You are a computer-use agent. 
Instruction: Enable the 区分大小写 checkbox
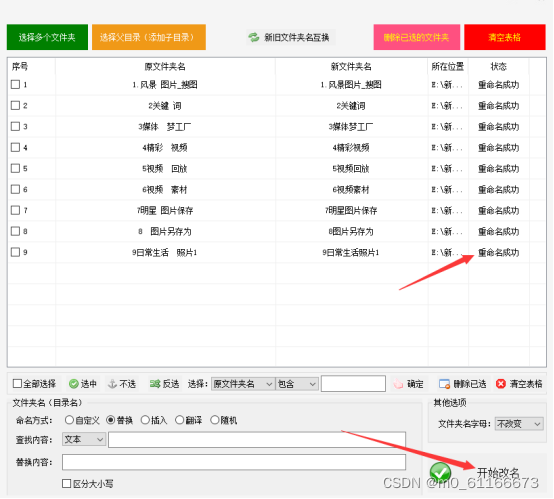click(x=66, y=484)
